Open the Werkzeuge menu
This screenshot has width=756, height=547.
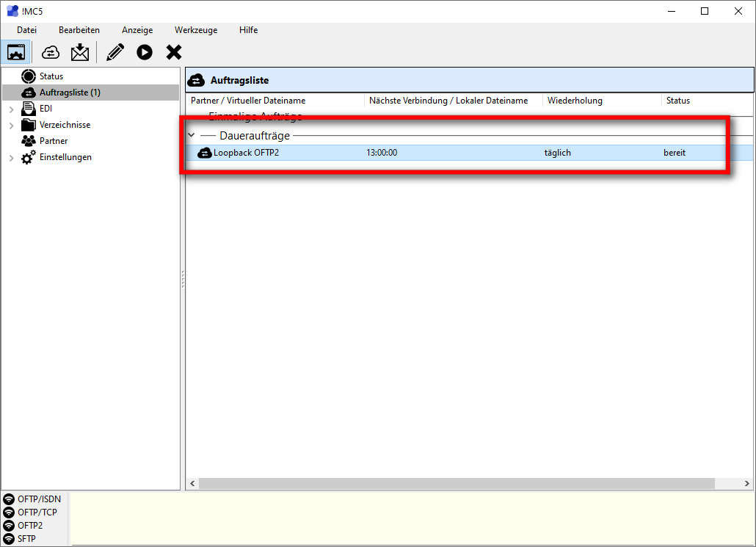(195, 30)
